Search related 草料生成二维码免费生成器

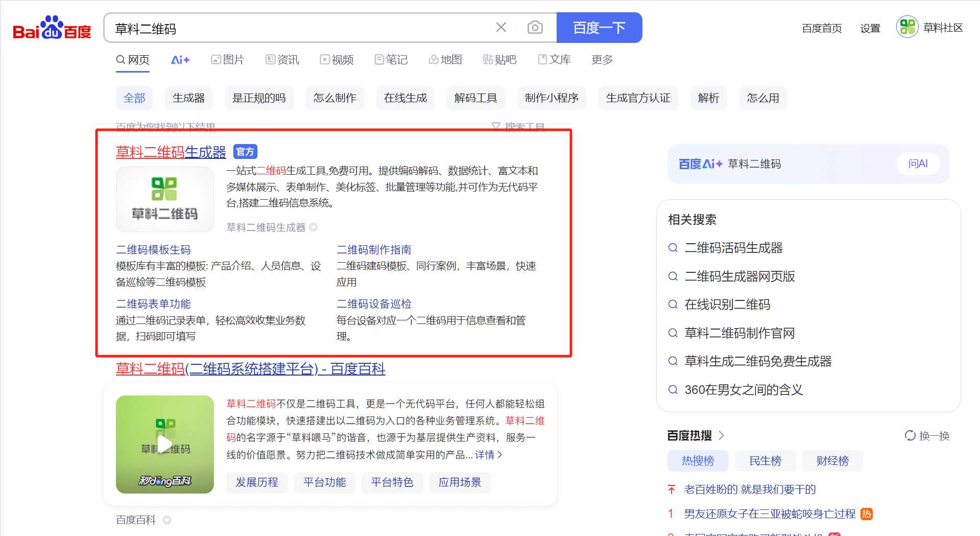pyautogui.click(x=758, y=362)
